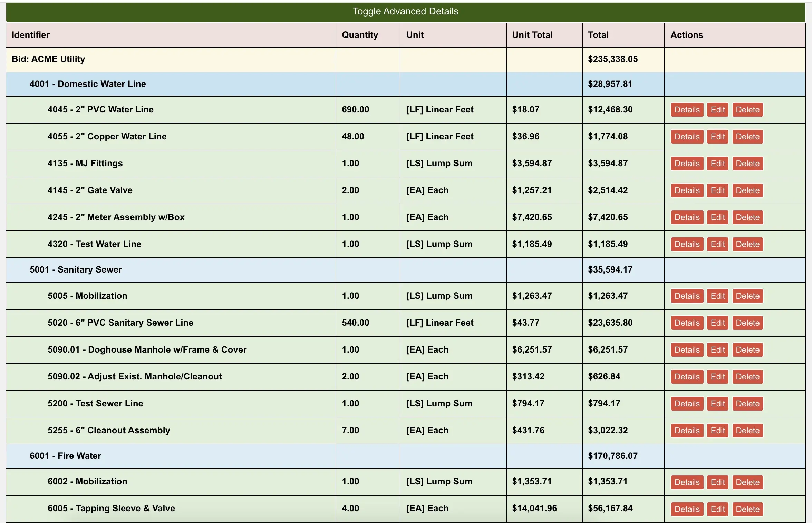This screenshot has height=523, width=812.
Task: Delete the Doghouse Manhole w/Frame & Cover
Action: click(747, 350)
